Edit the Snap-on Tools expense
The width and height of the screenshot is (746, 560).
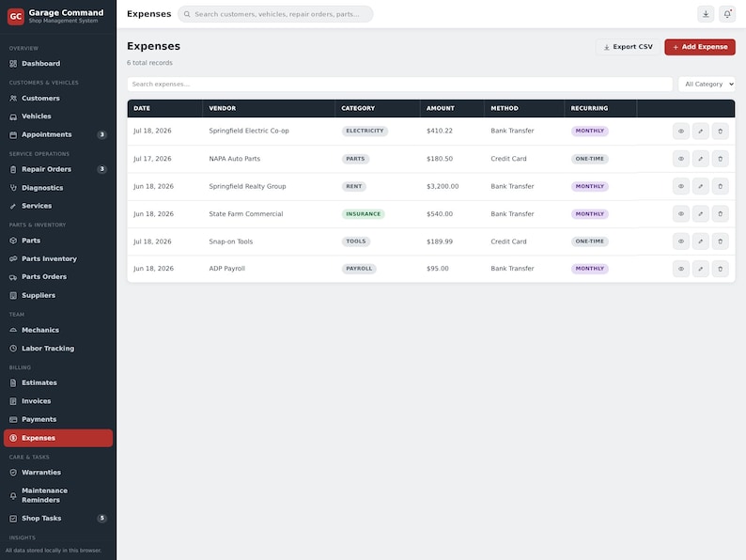700,241
